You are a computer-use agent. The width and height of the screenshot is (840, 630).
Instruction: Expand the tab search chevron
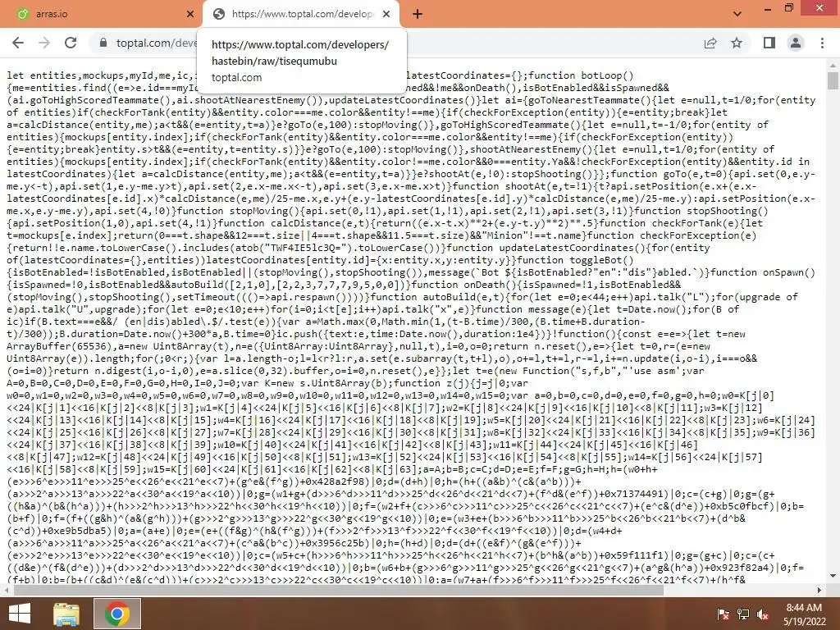pos(737,14)
